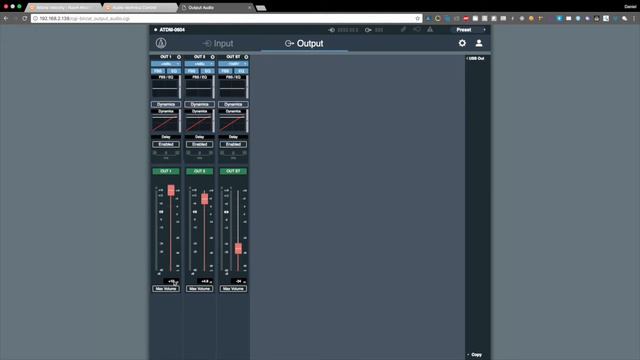Toggle FBS for the OUT 1 channel

click(x=158, y=71)
